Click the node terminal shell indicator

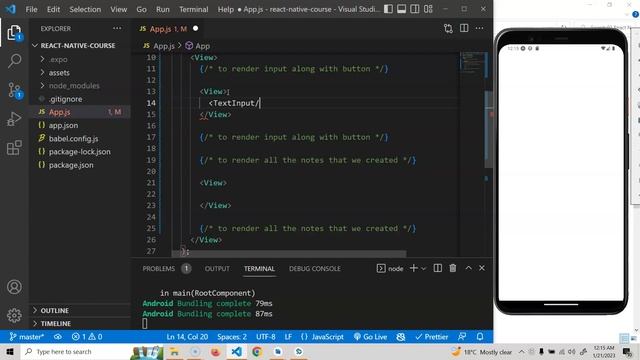tap(390, 268)
